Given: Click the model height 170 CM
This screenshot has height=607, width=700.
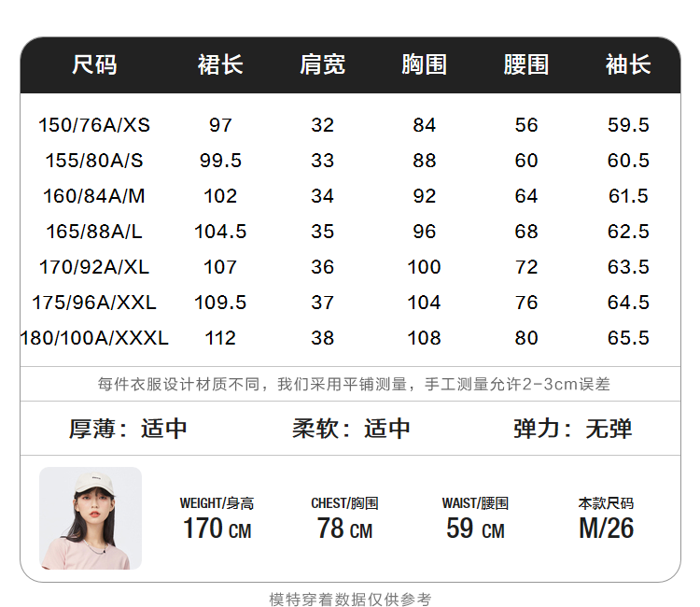Looking at the screenshot, I should coord(217,529).
